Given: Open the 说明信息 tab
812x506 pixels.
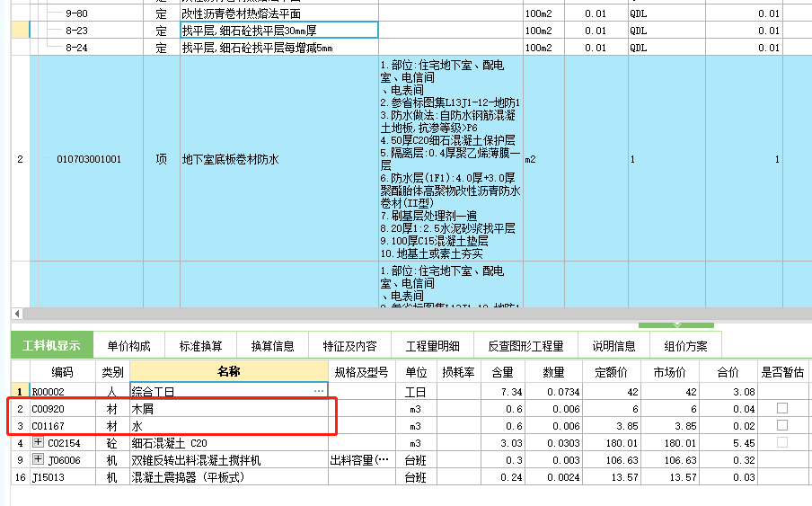Looking at the screenshot, I should coord(613,345).
